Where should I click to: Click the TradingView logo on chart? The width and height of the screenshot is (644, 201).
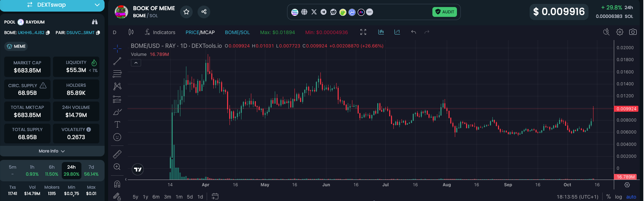138,169
